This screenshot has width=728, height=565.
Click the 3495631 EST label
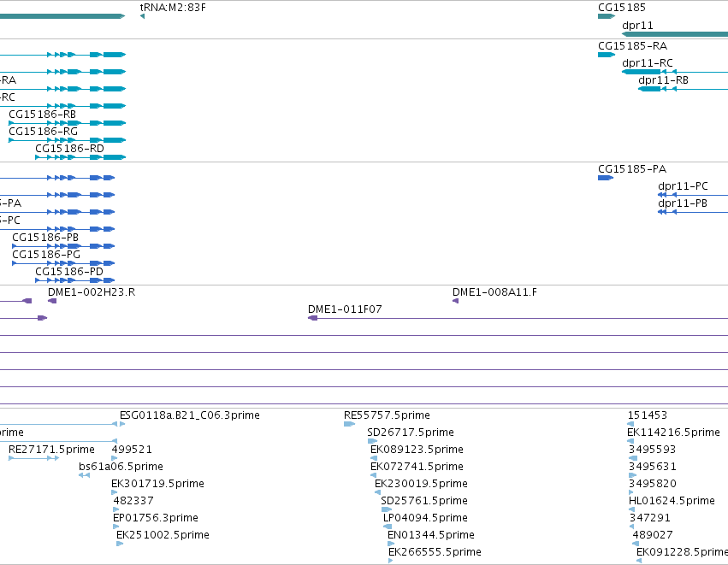point(653,467)
